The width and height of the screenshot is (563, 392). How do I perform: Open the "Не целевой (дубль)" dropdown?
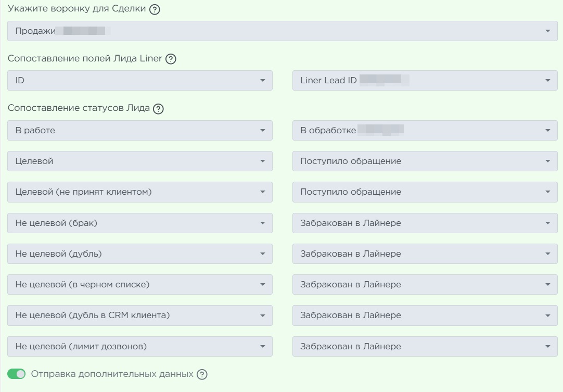pyautogui.click(x=140, y=254)
